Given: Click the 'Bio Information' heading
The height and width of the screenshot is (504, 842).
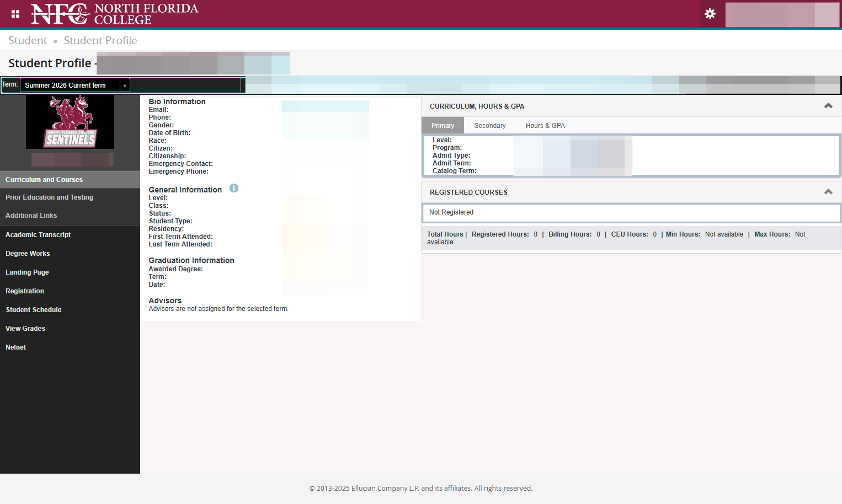Looking at the screenshot, I should click(177, 101).
